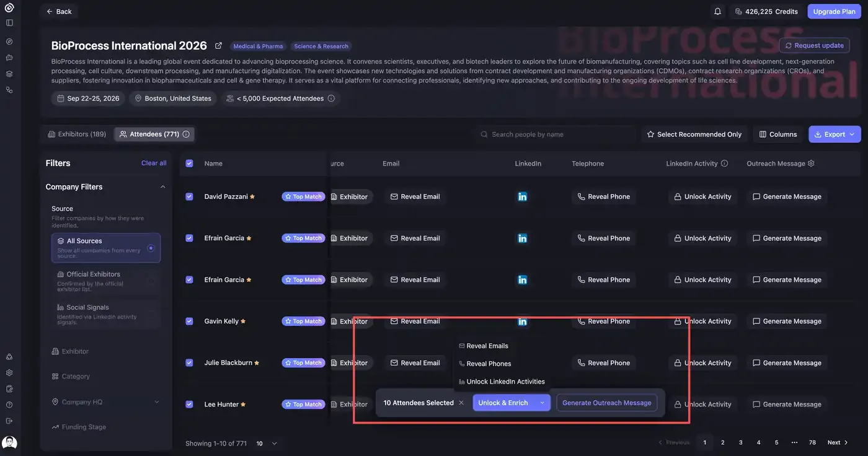
Task: Uncheck Gavin Kelly's row checkbox
Action: tap(189, 322)
